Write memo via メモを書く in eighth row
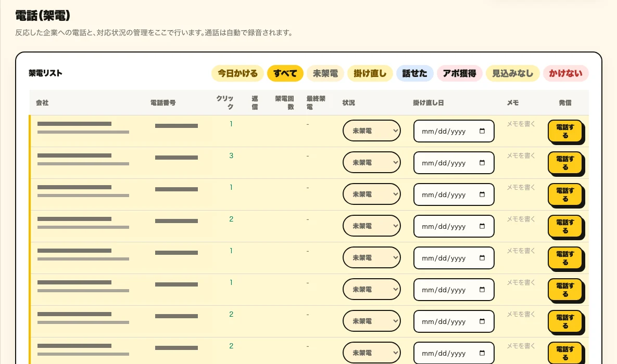The width and height of the screenshot is (617, 364). pyautogui.click(x=521, y=346)
